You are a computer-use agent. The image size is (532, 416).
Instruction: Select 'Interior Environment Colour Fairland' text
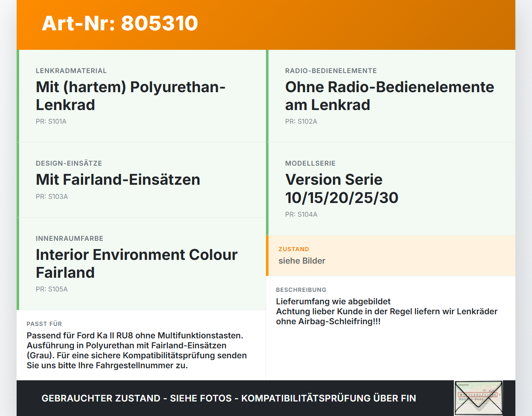click(x=137, y=264)
